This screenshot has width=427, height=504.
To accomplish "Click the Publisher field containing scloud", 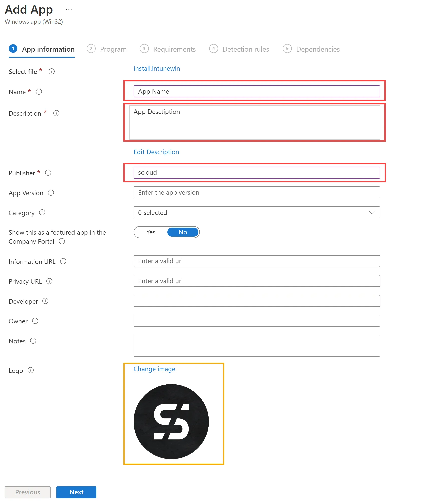I will 257,173.
